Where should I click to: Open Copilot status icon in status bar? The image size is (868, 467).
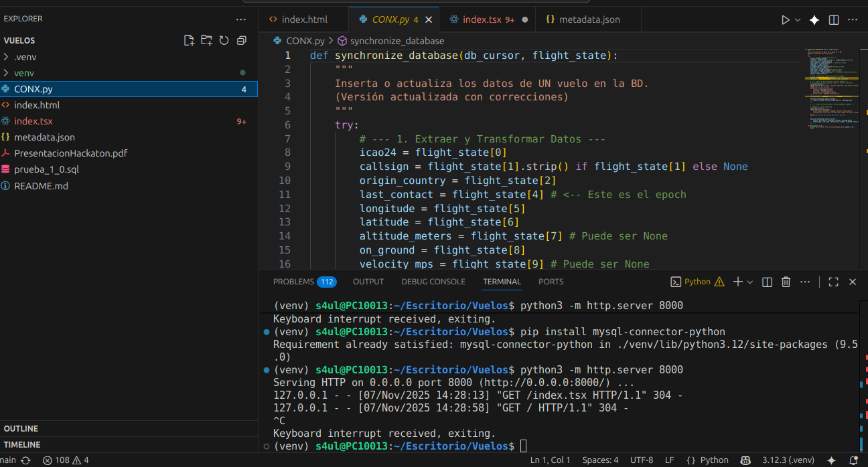(x=745, y=460)
